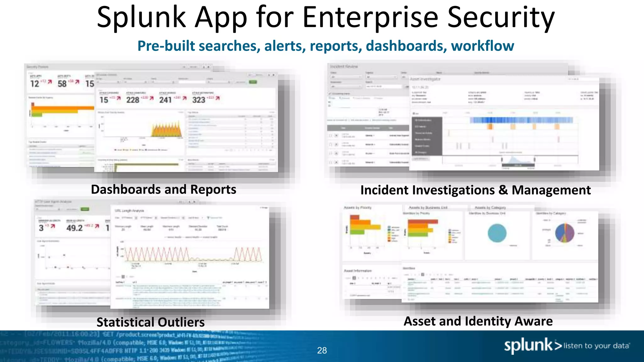Open the Governance dropdown in Incident Review
This screenshot has width=644, height=362.
coord(346,86)
